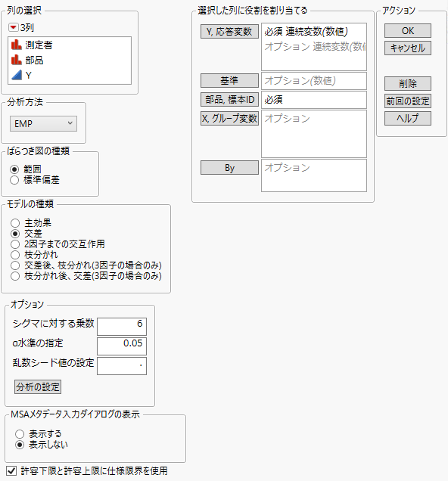Click the Y, 応答変数 role button
Screen dimensions: 448x481
229,32
